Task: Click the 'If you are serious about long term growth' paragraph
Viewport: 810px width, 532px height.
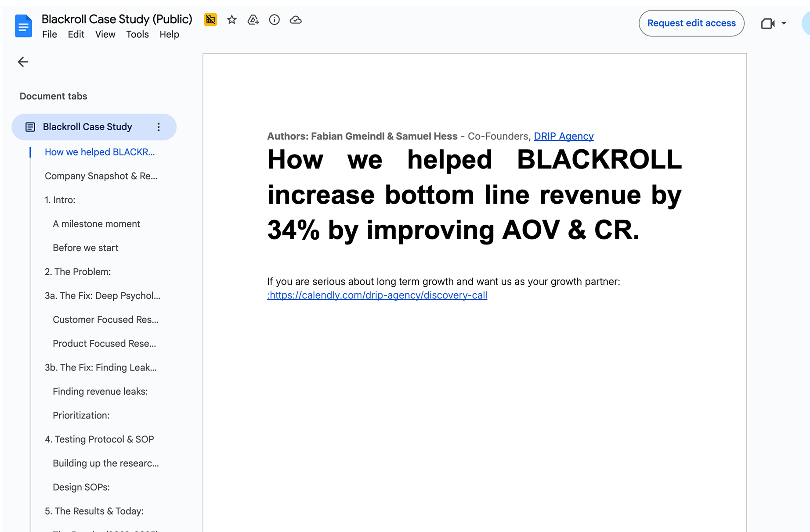Action: click(x=444, y=281)
